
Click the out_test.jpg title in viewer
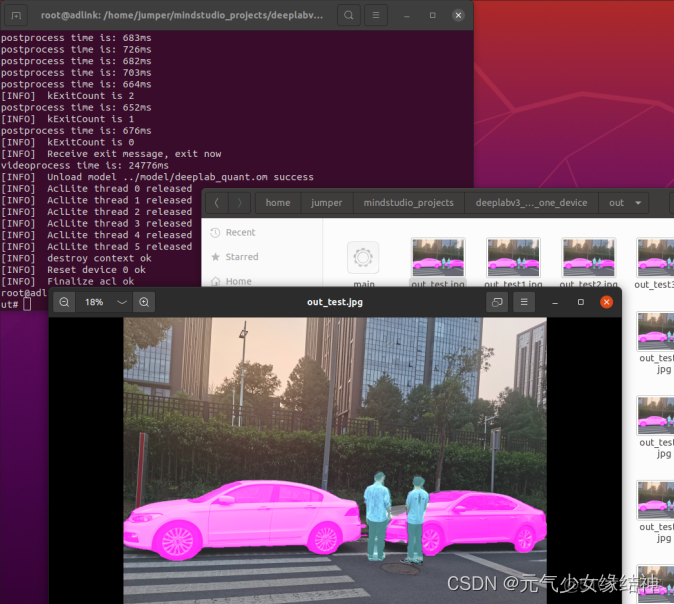point(335,302)
